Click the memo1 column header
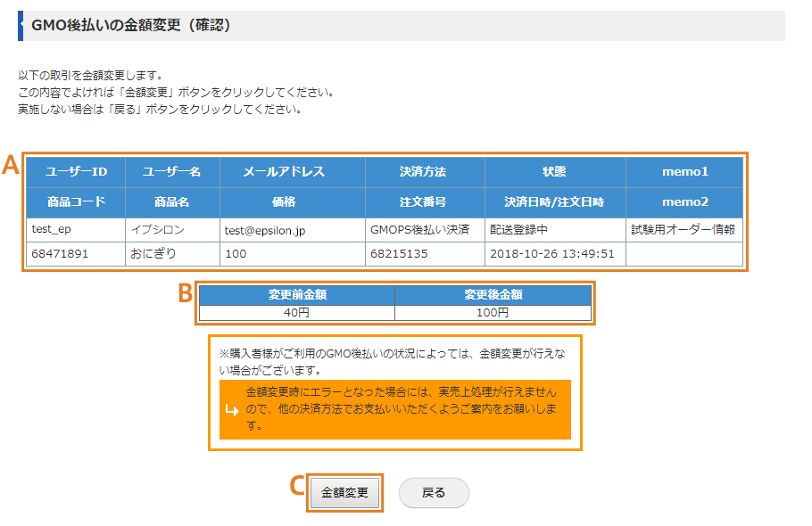The height and width of the screenshot is (526, 812). coord(684,172)
